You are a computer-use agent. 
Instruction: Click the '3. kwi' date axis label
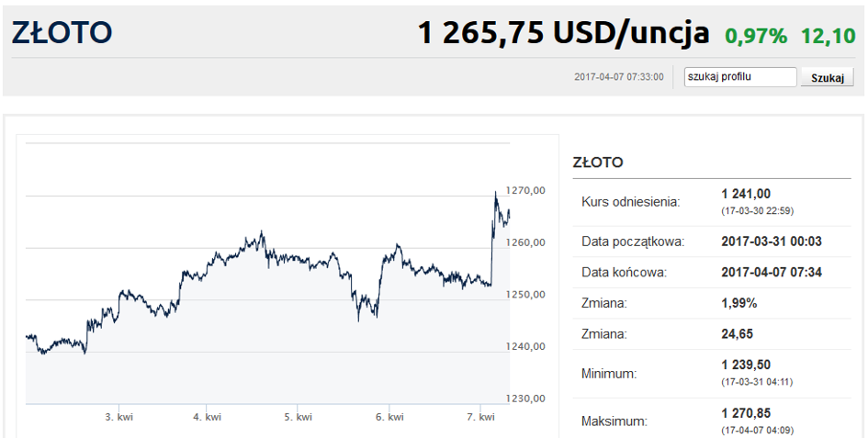(x=118, y=417)
